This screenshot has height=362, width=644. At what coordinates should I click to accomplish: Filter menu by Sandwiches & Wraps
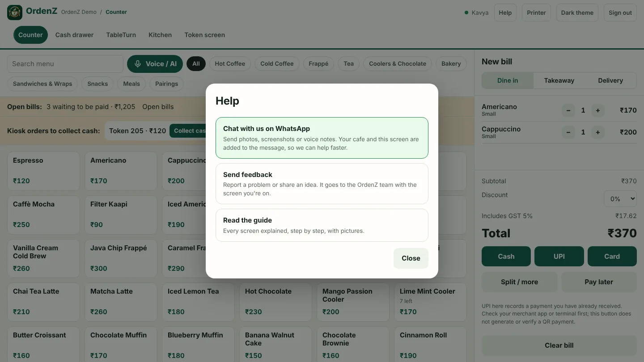pyautogui.click(x=42, y=84)
